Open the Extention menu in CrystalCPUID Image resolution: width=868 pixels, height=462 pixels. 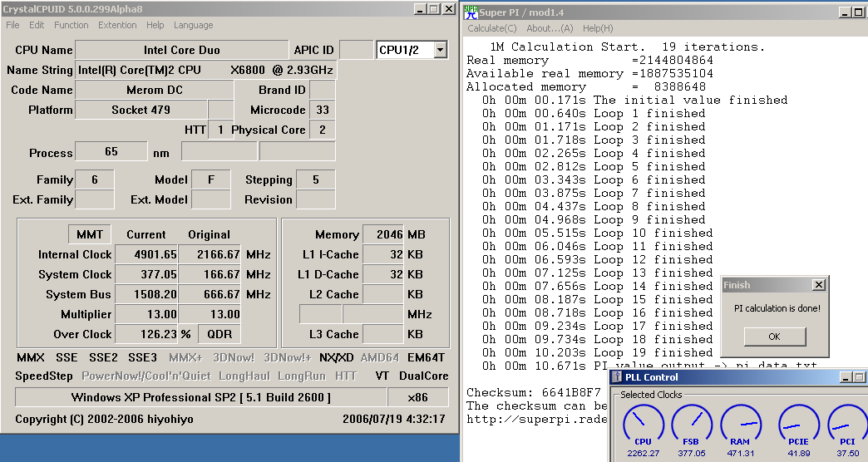[117, 25]
